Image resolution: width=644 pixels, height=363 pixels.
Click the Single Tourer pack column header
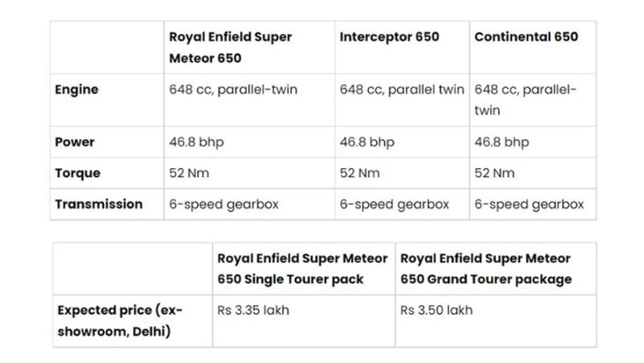coord(302,269)
